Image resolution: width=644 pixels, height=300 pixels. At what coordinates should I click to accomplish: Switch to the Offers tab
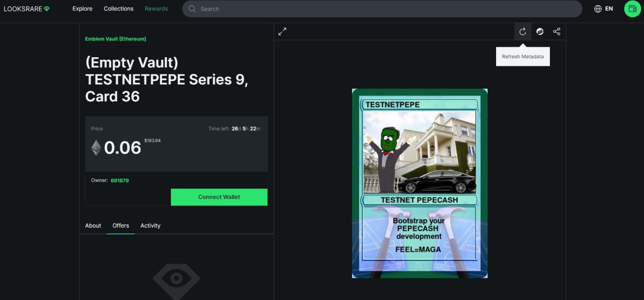(x=121, y=226)
